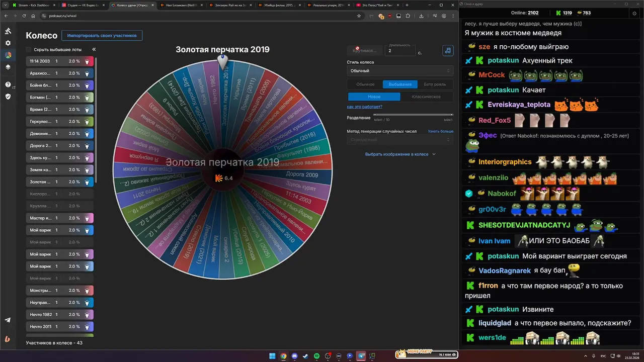Click username 'liquidglad' in chat

495,323
